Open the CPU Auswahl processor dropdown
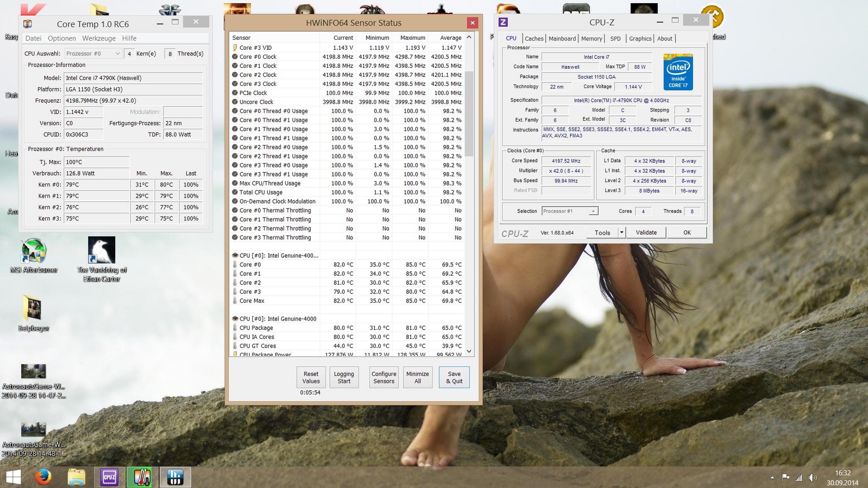This screenshot has width=868, height=488. [93, 53]
